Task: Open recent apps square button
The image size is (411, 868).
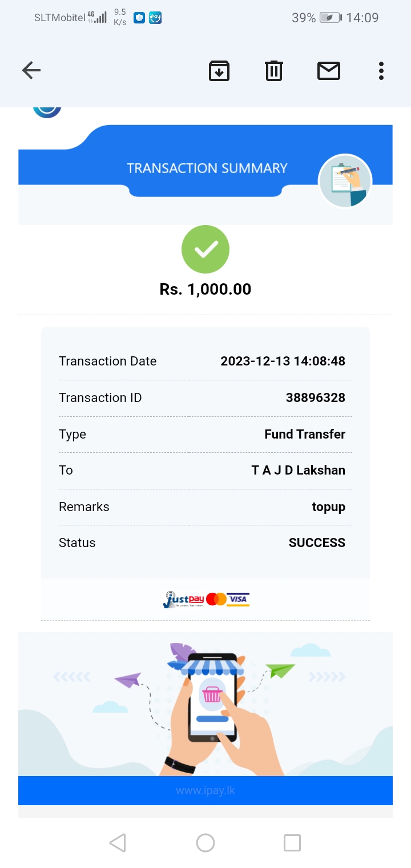Action: click(292, 843)
